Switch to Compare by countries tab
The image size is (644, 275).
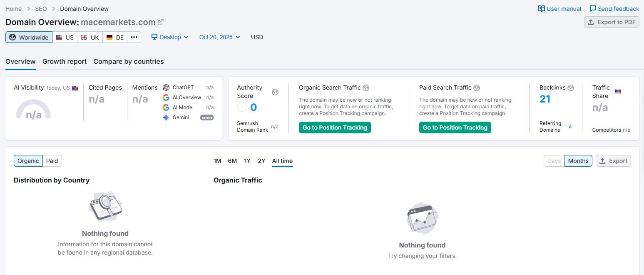[x=128, y=61]
